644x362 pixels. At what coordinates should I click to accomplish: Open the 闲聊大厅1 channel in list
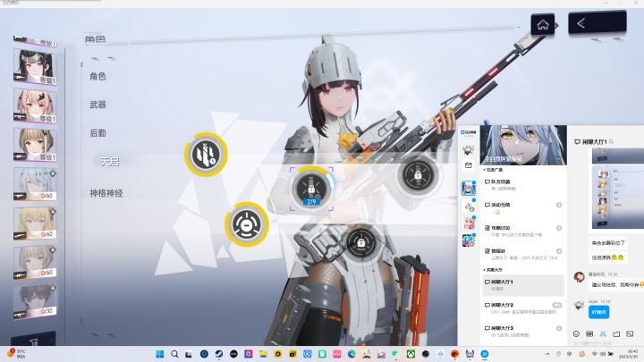[523, 285]
